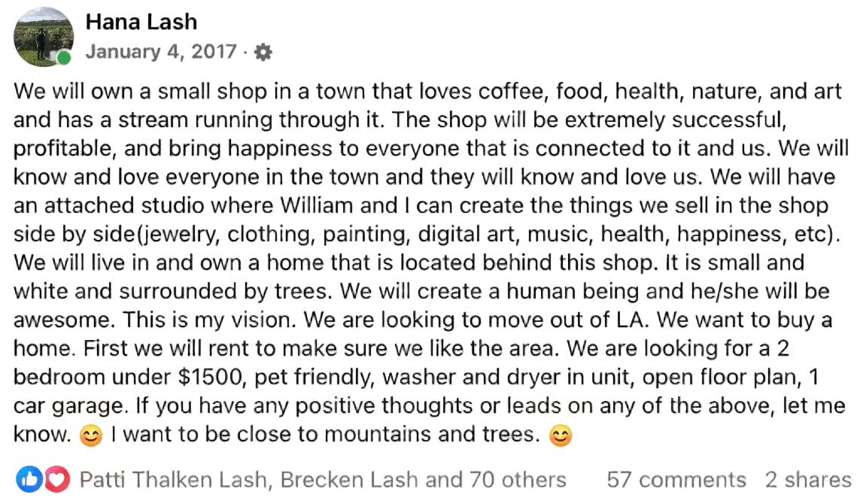The height and width of the screenshot is (504, 860).
Task: View the 57 comments
Action: [x=676, y=479]
